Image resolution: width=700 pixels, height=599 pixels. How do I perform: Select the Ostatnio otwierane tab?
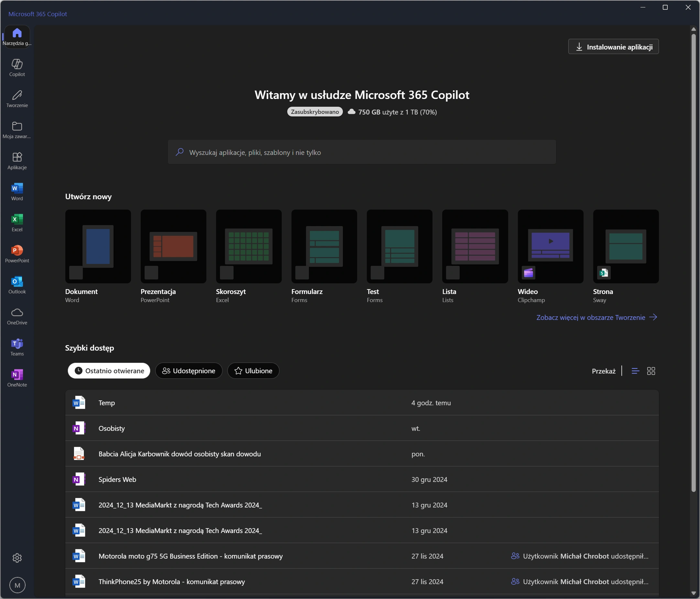pyautogui.click(x=109, y=371)
